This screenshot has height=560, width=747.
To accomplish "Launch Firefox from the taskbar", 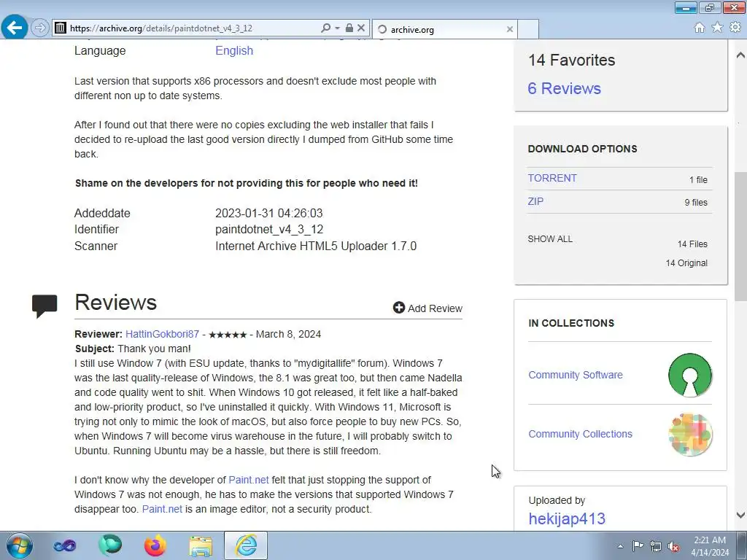I will [155, 545].
